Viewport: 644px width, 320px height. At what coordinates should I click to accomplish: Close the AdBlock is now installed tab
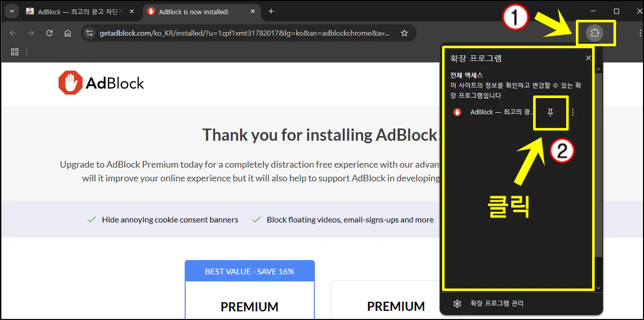click(x=252, y=12)
